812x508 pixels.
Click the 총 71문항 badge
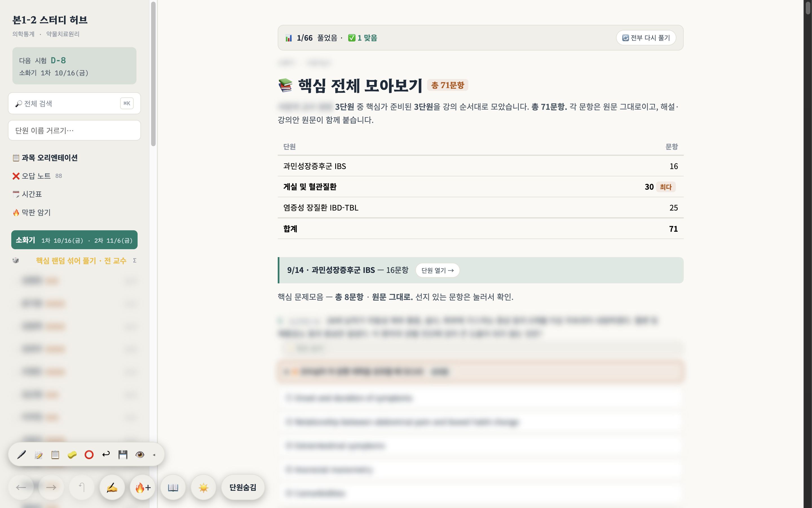coord(448,85)
